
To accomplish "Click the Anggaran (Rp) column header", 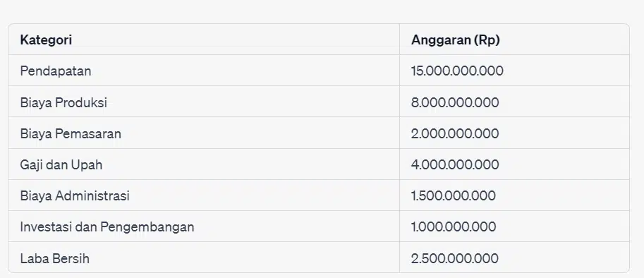I will click(x=456, y=40).
